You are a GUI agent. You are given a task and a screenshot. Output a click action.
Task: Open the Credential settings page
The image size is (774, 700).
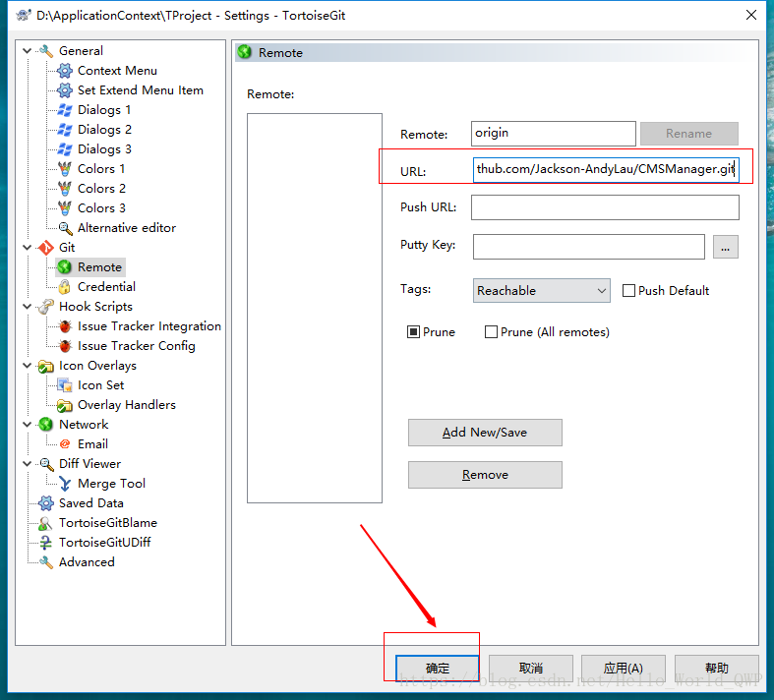coord(106,287)
